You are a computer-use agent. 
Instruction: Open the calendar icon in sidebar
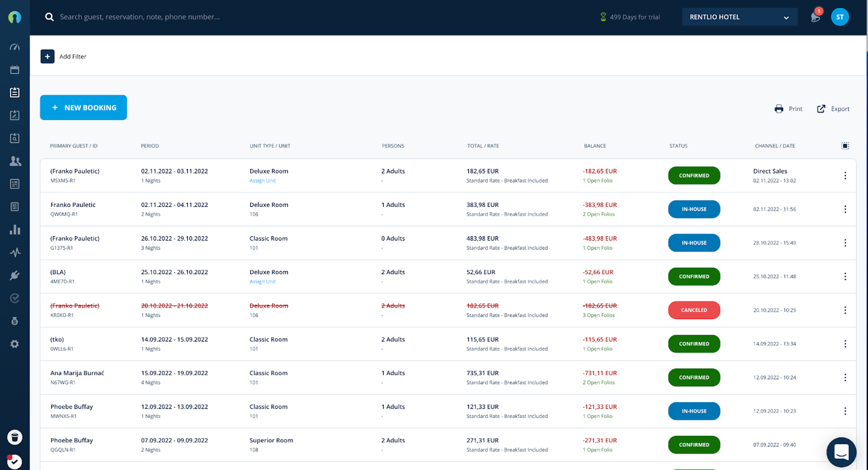point(15,69)
